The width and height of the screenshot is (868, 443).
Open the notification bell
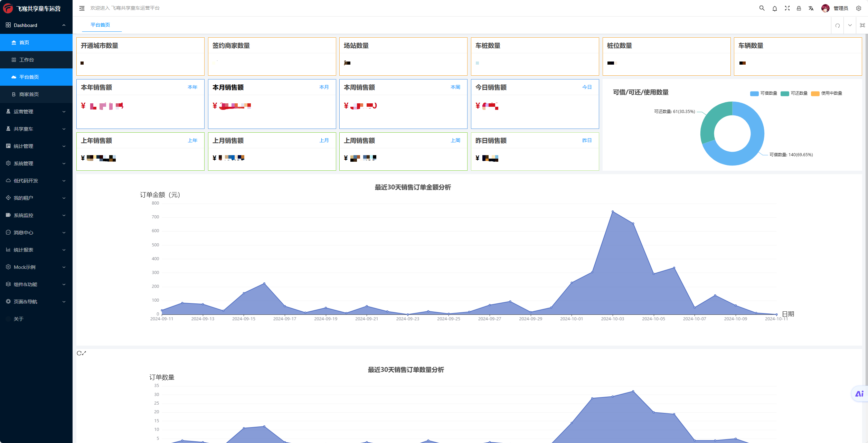(x=775, y=8)
